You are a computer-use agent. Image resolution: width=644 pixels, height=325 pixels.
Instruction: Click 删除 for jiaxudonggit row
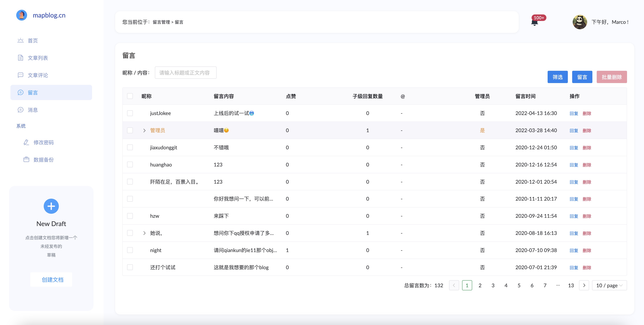coord(587,148)
